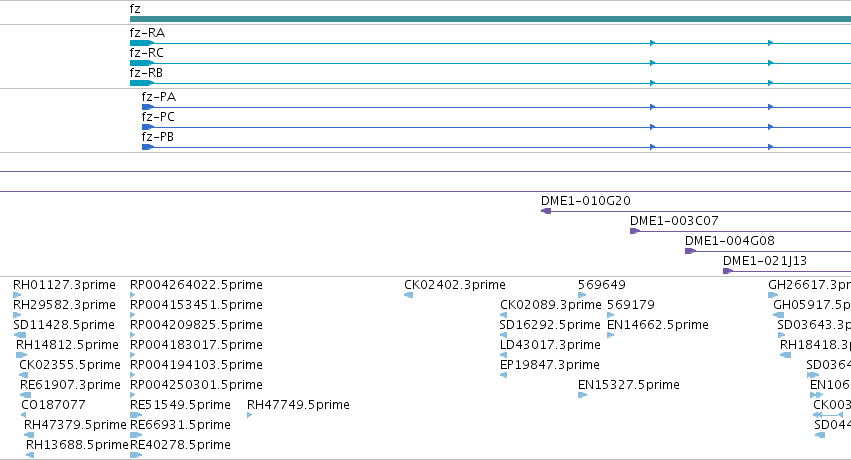The image size is (851, 460).
Task: Click the CK02402.3prime EST marker
Action: 409,295
